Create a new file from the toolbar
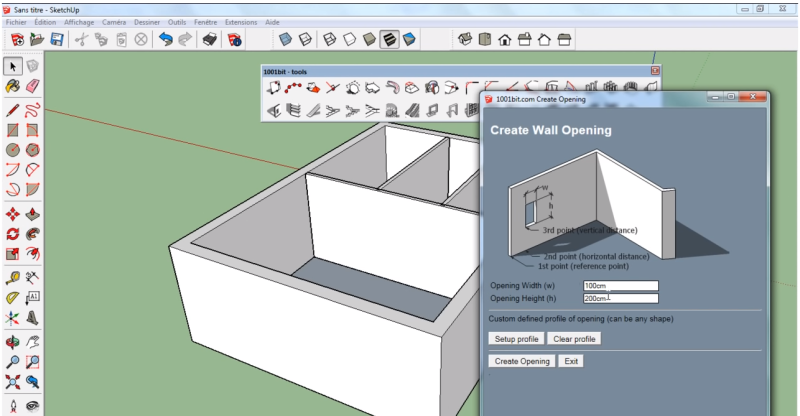800x416 pixels. click(x=17, y=40)
